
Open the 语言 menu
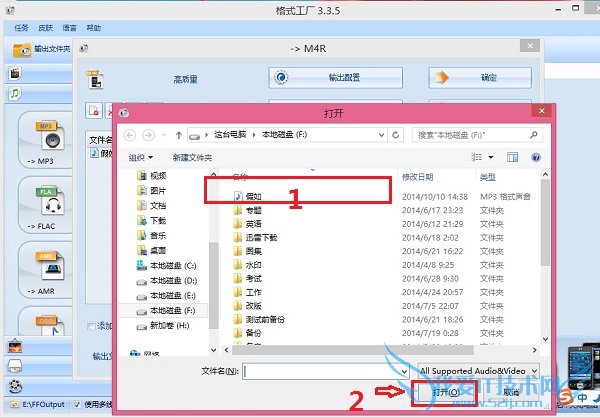click(x=69, y=28)
